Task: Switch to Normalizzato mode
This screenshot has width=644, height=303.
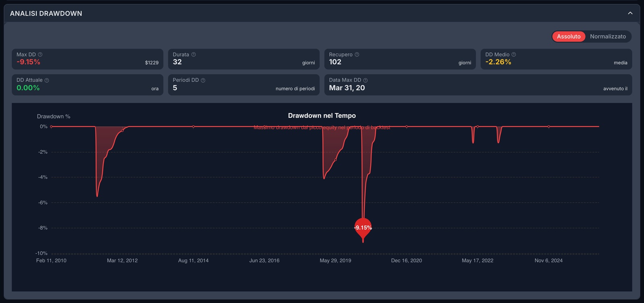Action: click(608, 37)
